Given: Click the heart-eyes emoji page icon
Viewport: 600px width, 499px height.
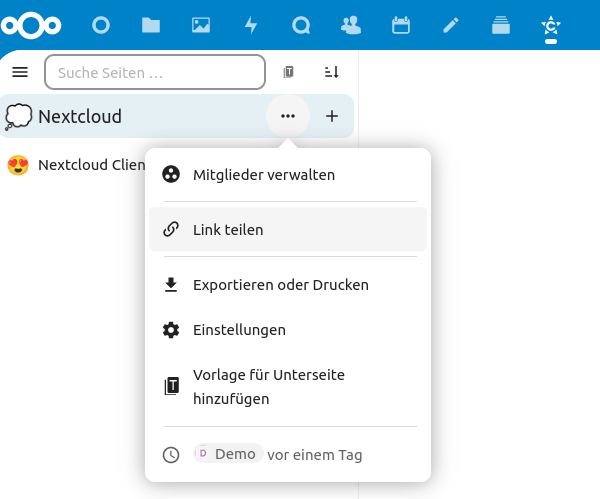Looking at the screenshot, I should point(18,165).
